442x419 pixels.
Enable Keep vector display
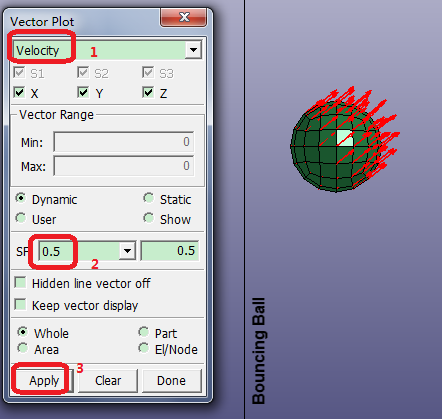click(x=21, y=305)
